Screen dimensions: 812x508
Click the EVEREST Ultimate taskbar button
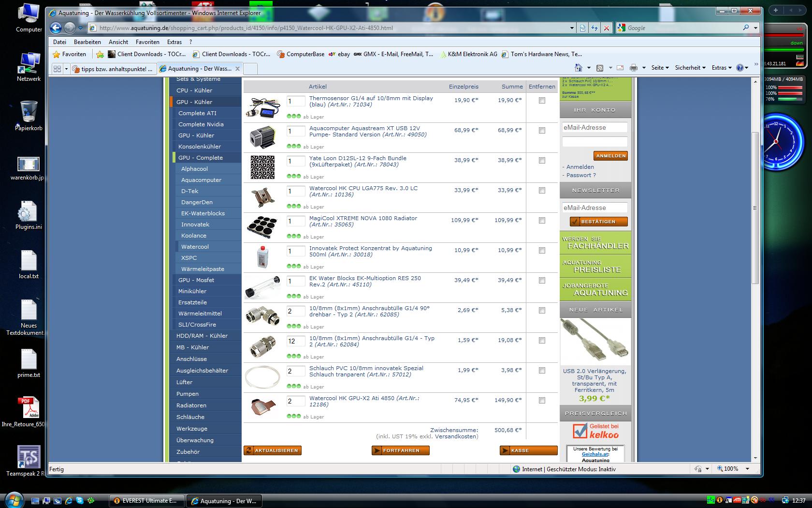pos(147,501)
